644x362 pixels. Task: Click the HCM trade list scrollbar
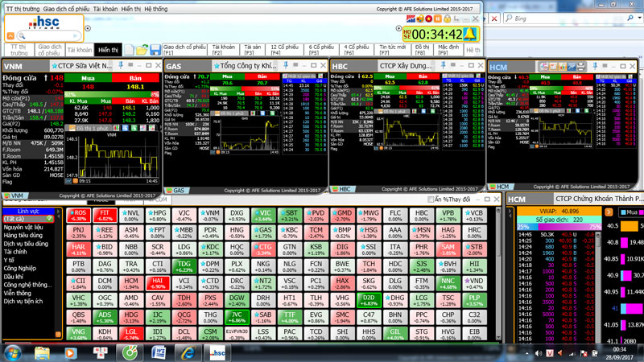click(x=597, y=287)
